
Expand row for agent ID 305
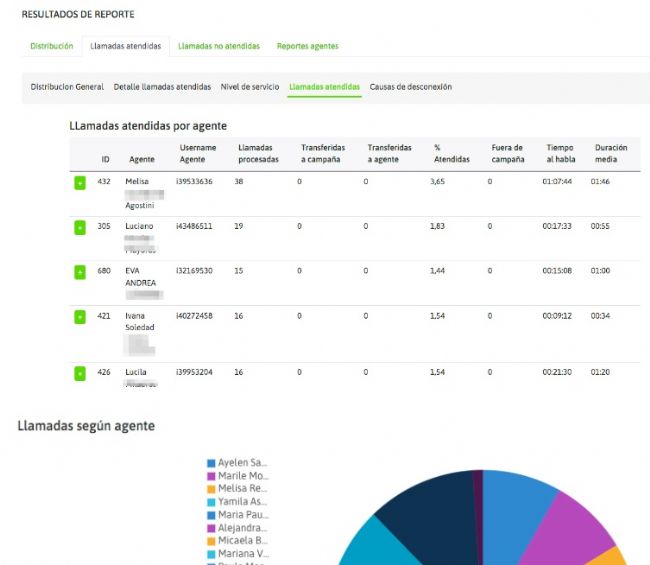(x=80, y=228)
